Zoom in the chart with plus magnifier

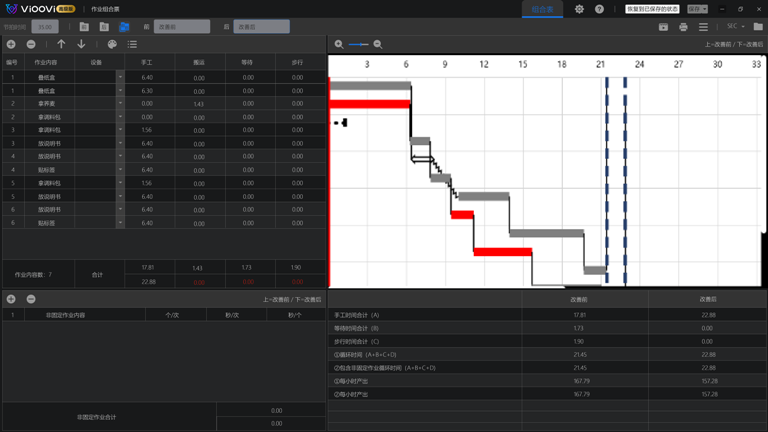339,45
